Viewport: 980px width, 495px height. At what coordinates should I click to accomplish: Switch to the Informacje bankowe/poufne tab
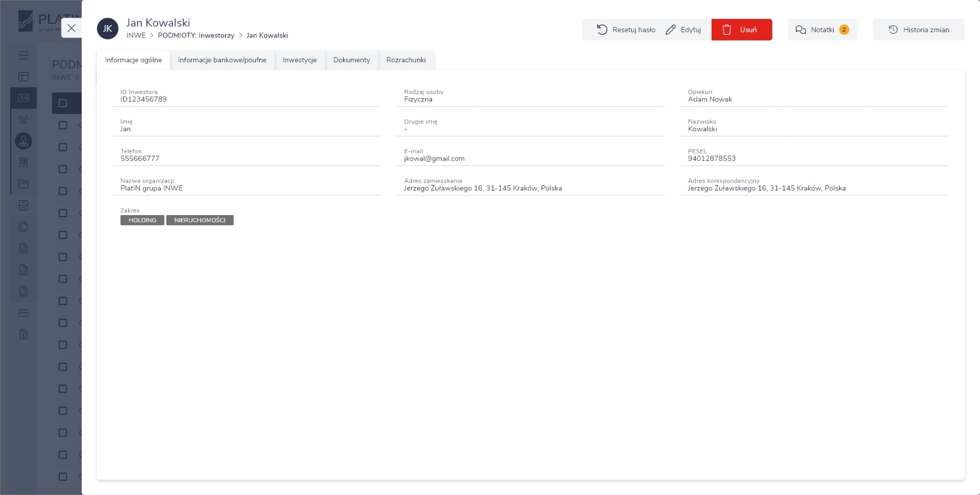pos(222,60)
